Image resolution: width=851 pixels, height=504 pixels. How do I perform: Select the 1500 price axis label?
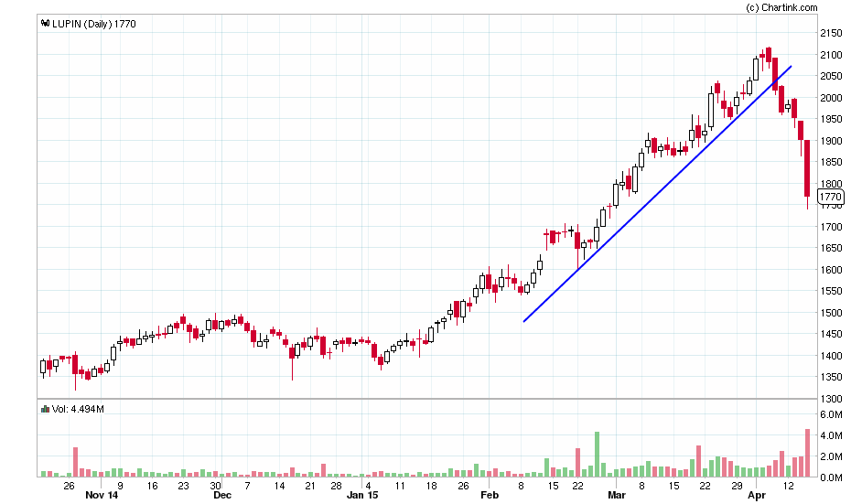(x=831, y=313)
